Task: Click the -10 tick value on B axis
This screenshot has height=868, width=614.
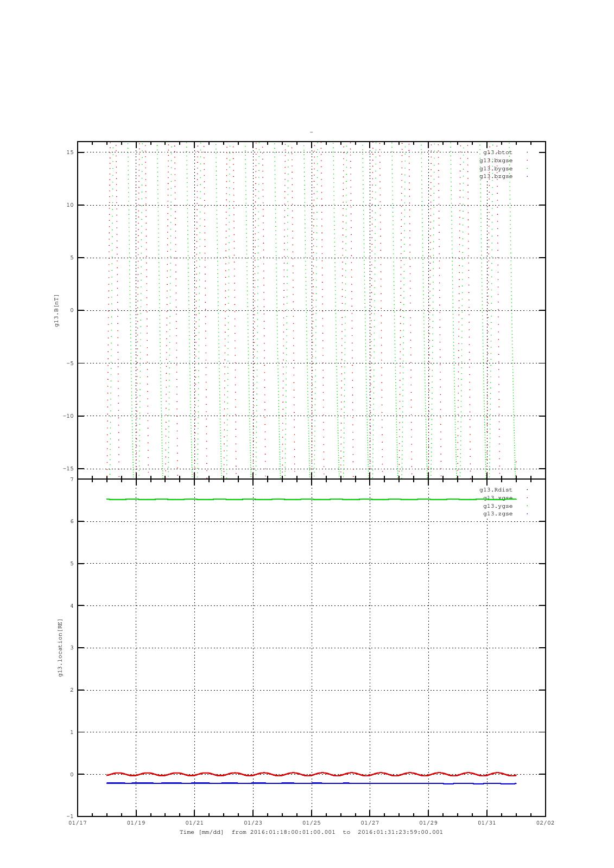Action: [x=68, y=416]
